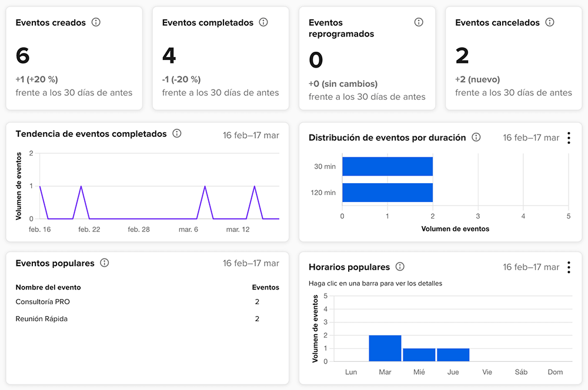Viewport: 588px width, 390px height.
Task: Click the +1 (+20 %) change text
Action: pyautogui.click(x=36, y=79)
